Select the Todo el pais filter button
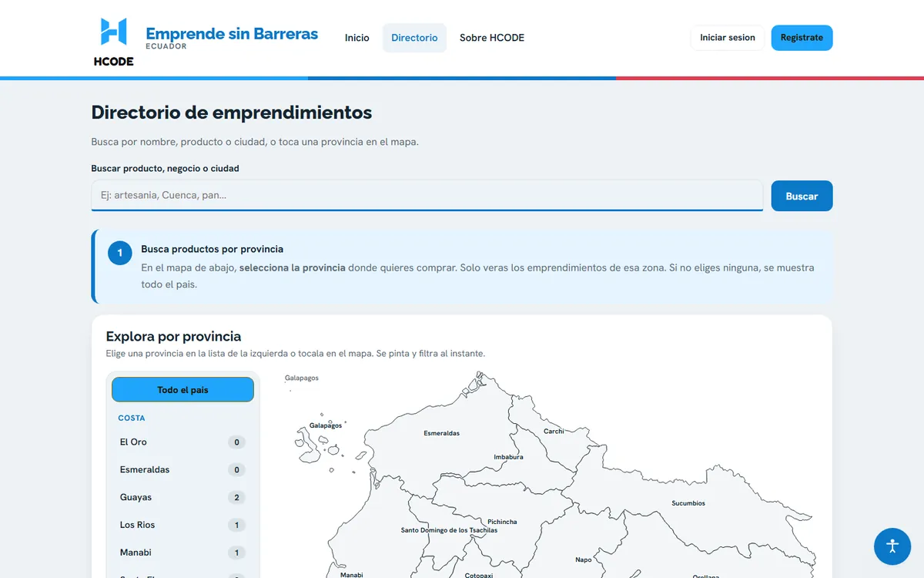Image resolution: width=924 pixels, height=578 pixels. [x=182, y=390]
